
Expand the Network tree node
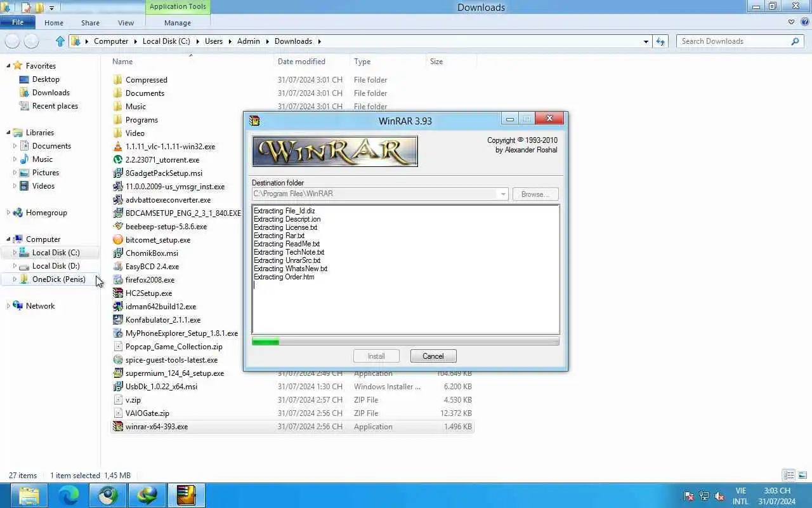[x=8, y=306]
